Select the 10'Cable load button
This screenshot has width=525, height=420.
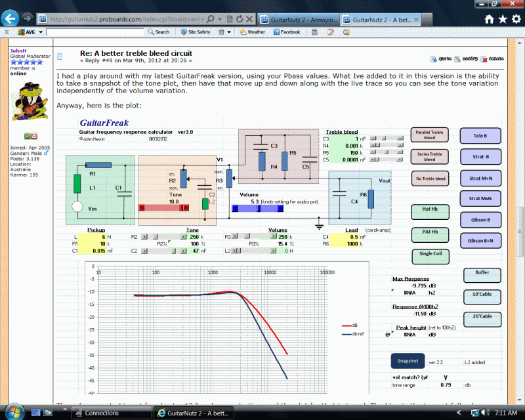482,297
